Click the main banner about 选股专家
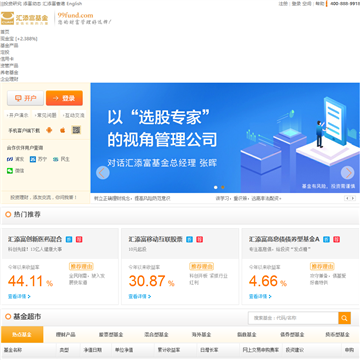The width and height of the screenshot is (360, 360). [x=225, y=138]
